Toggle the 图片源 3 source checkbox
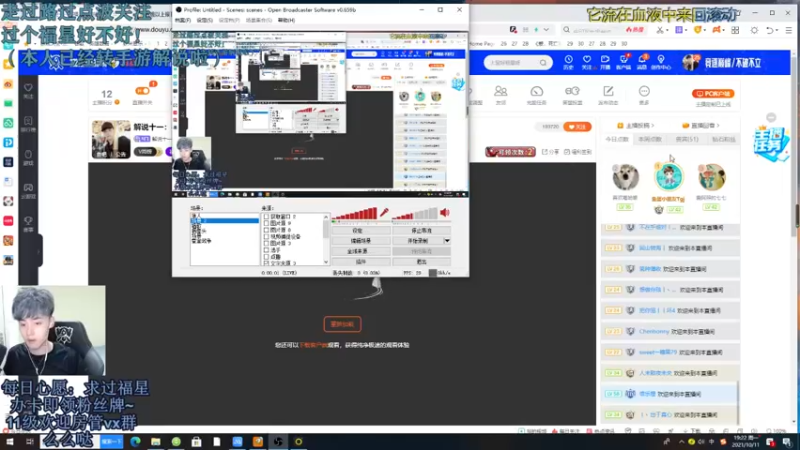 point(266,243)
